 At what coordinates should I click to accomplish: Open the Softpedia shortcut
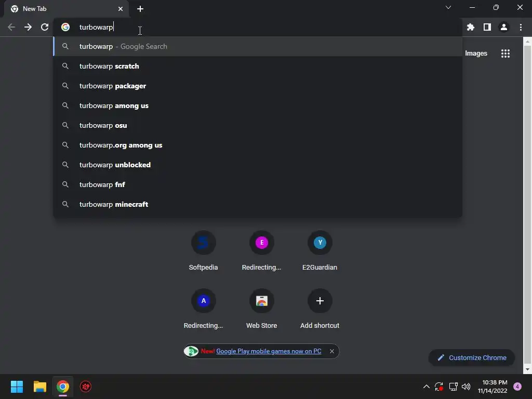203,250
